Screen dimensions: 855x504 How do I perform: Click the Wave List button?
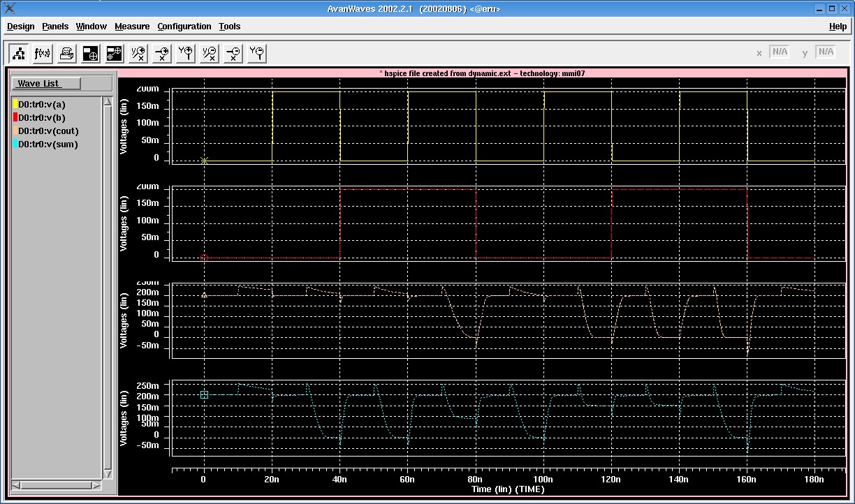point(46,84)
